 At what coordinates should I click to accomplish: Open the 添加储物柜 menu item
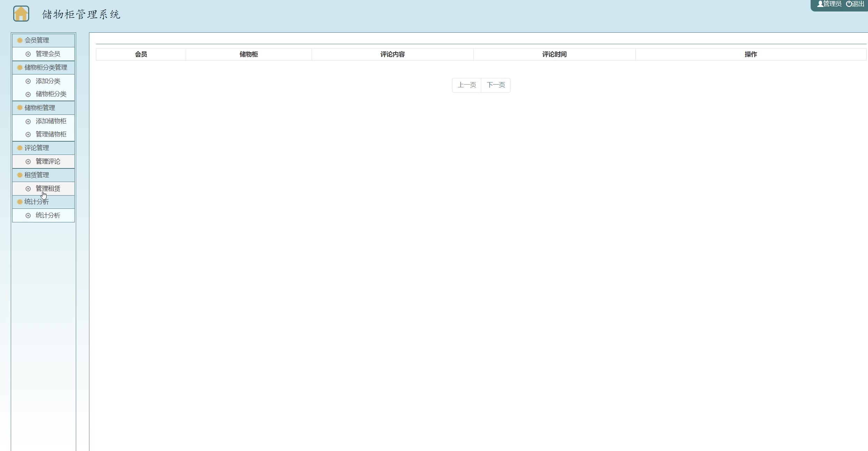point(43,121)
